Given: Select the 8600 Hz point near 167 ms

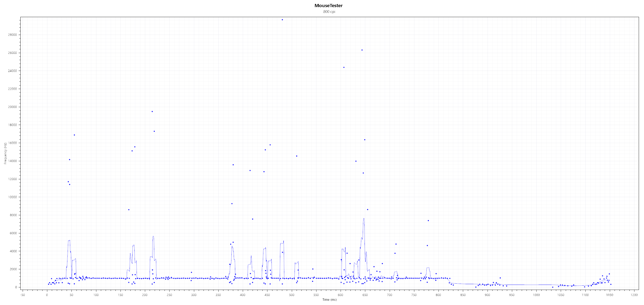Looking at the screenshot, I should tap(129, 210).
